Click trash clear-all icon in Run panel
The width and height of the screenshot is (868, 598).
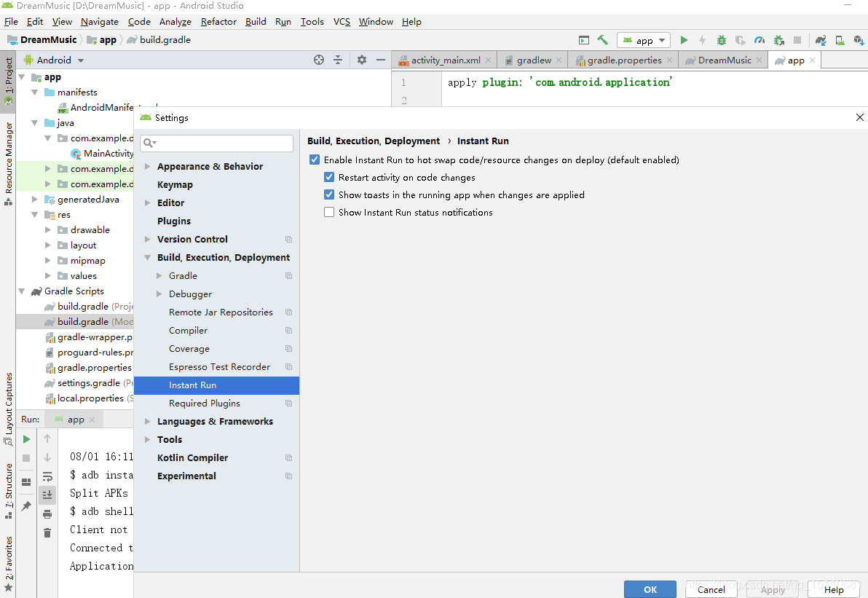[47, 532]
